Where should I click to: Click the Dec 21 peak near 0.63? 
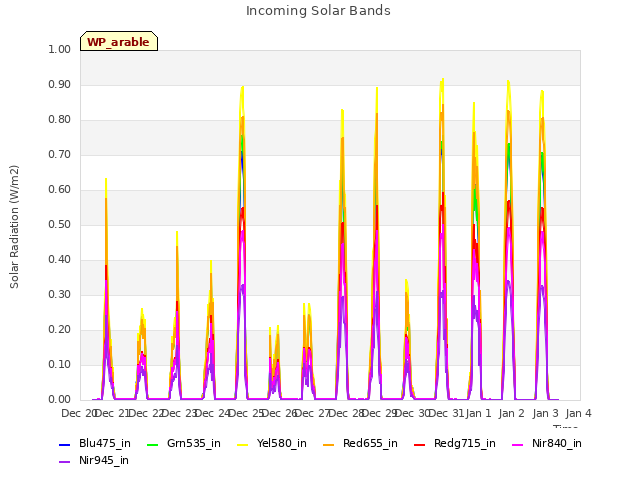click(106, 179)
